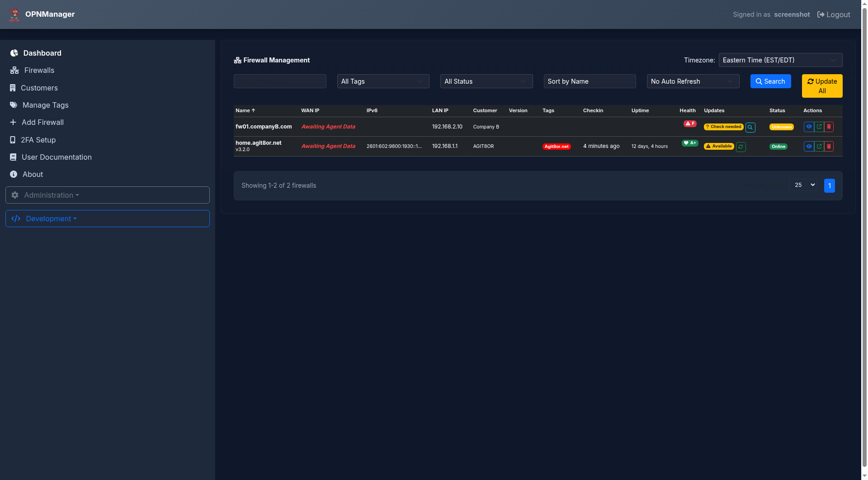Open external link icon for home.agit8or.net

819,147
